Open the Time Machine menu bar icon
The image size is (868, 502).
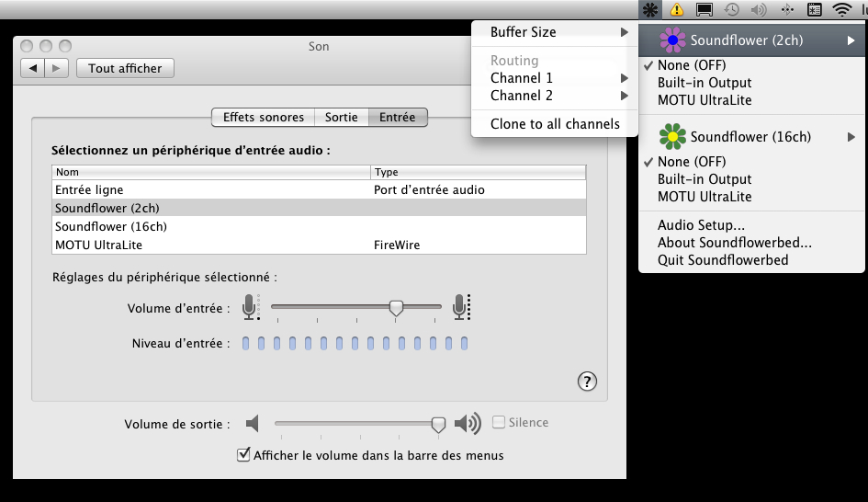click(732, 10)
